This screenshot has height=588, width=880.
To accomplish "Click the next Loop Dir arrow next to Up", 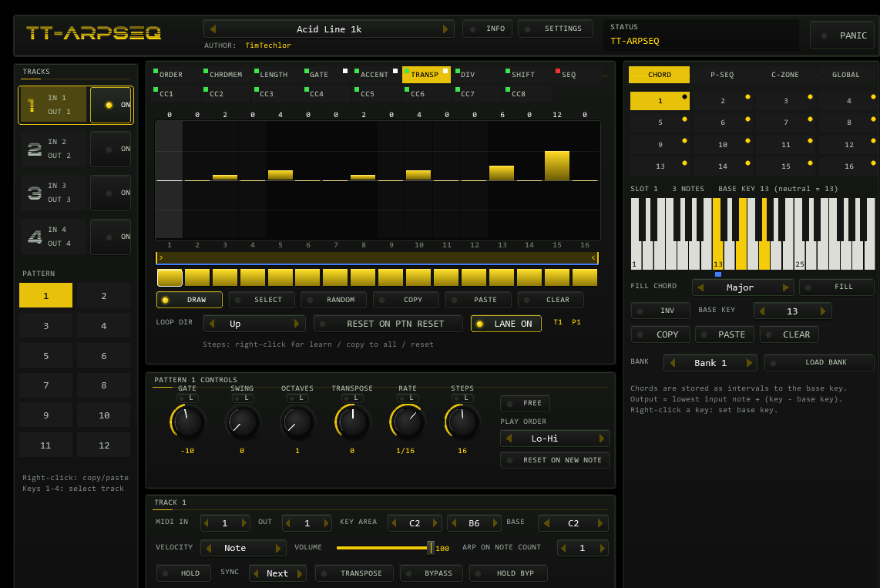I will [297, 324].
